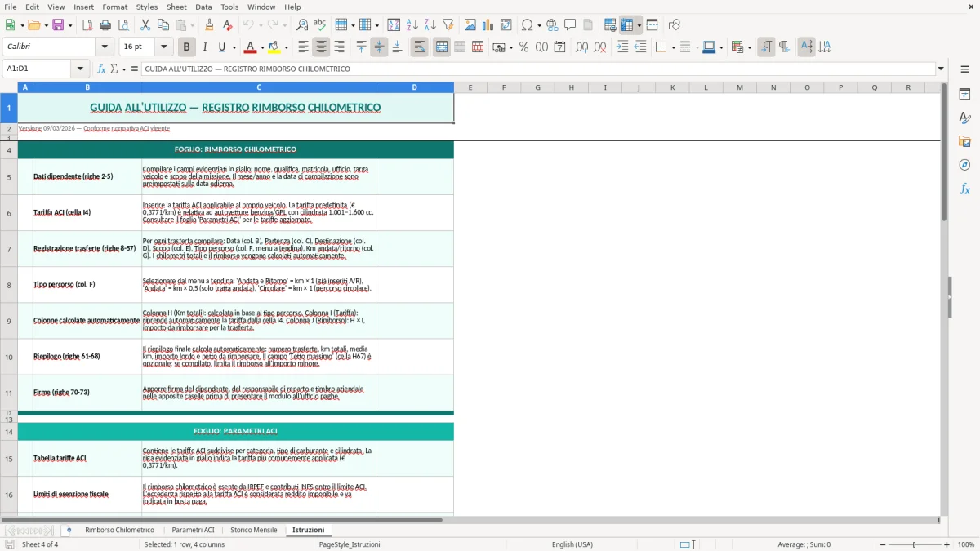
Task: Open sidebar Navigator panel
Action: tap(964, 165)
